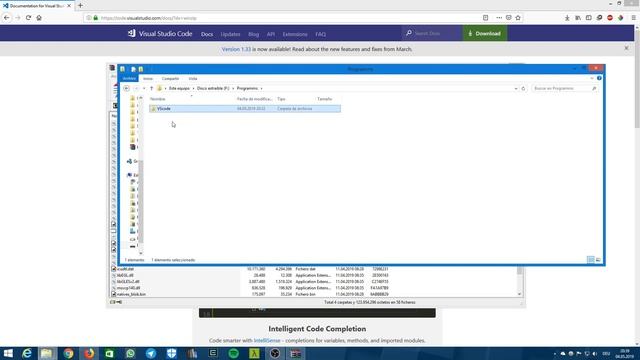Open OBS Studio from taskbar
Viewport: 640px width, 360px height.
[275, 353]
